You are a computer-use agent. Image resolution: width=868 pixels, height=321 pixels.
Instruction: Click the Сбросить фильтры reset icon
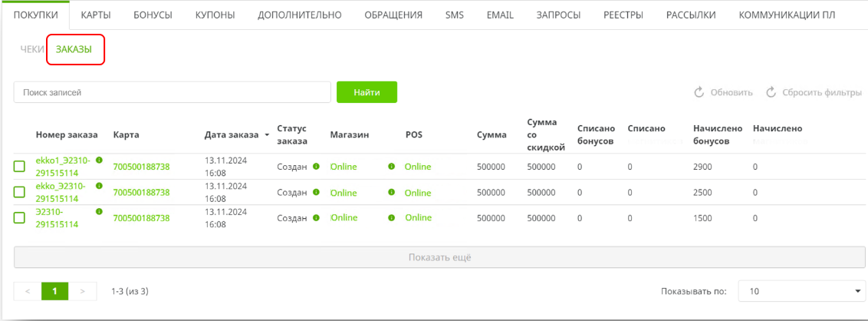(x=771, y=92)
